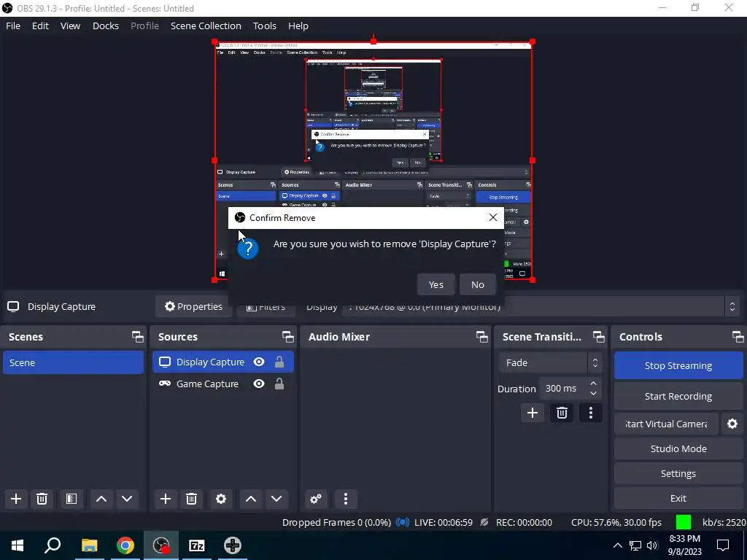Show hidden system tray icons chevron
Viewport: 747px width, 560px height.
click(x=617, y=545)
